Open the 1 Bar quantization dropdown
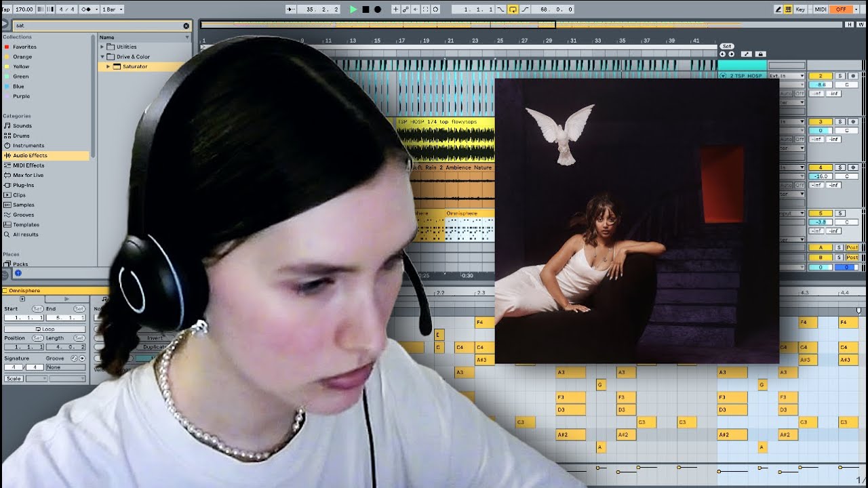Viewport: 868px width, 488px height. tap(113, 9)
